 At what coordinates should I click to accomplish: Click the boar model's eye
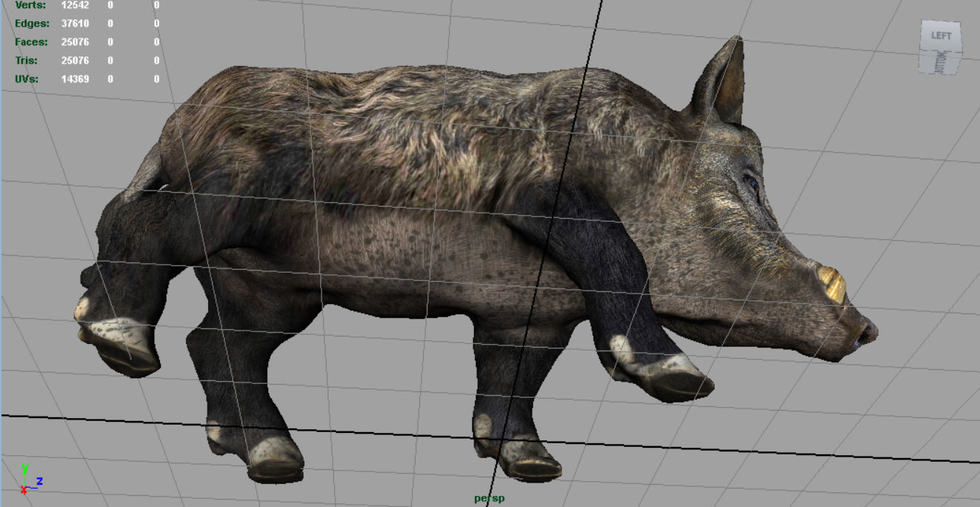point(753,182)
